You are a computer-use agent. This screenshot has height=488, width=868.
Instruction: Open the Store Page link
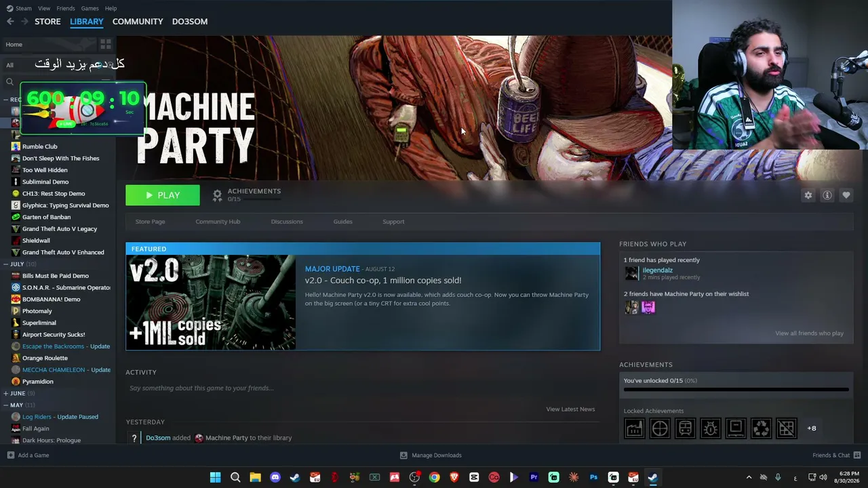click(x=150, y=222)
